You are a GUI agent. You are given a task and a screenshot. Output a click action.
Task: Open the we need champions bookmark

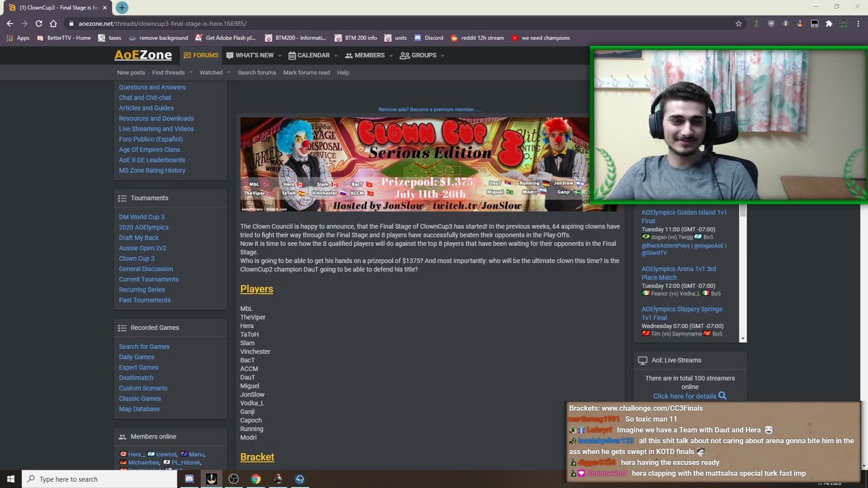(x=540, y=38)
